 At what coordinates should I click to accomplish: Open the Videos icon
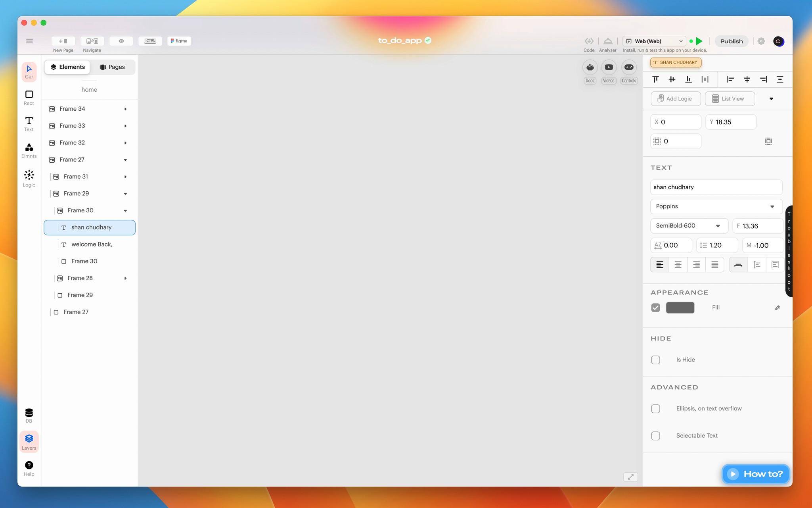point(609,67)
